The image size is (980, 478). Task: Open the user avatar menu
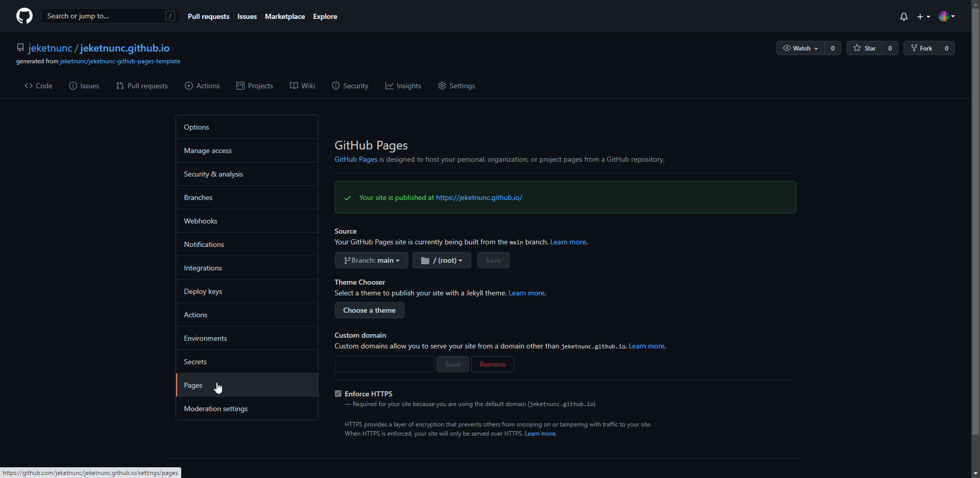click(947, 16)
